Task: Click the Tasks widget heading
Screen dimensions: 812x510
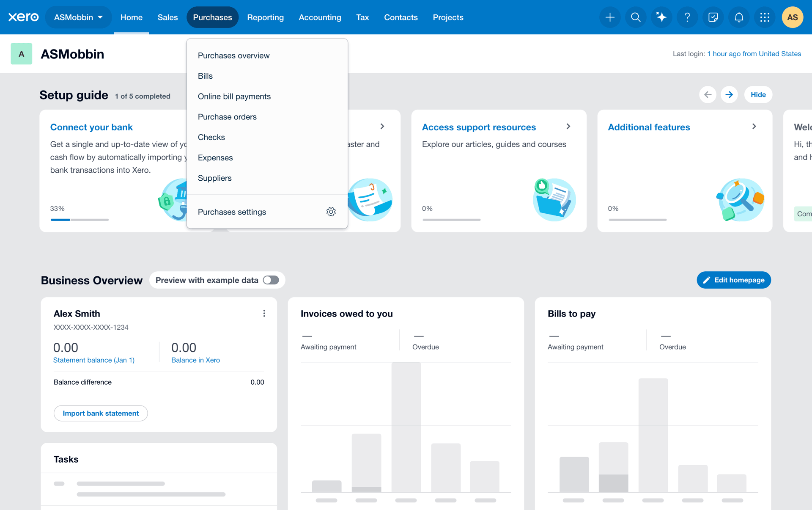Action: click(66, 459)
